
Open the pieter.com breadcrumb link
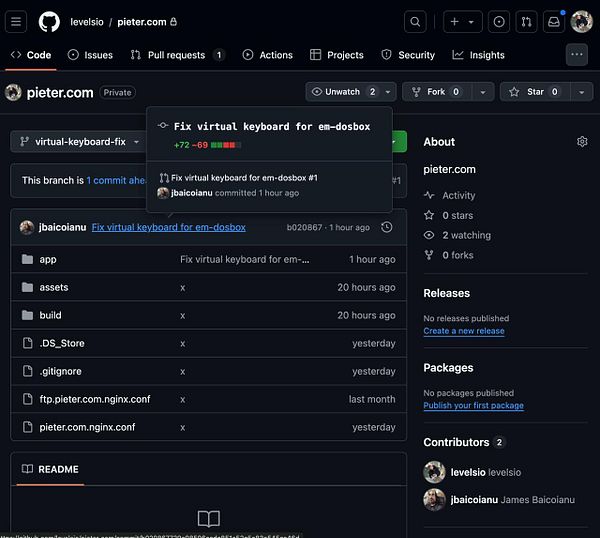tap(142, 22)
